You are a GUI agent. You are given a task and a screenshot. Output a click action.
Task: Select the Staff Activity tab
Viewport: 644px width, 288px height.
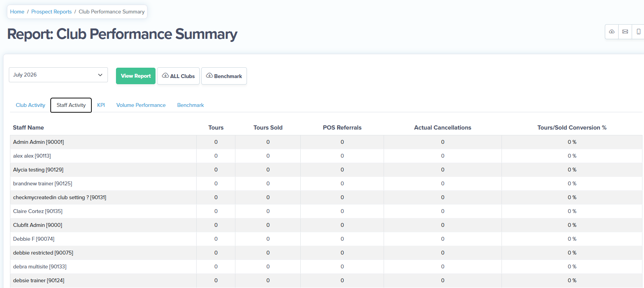tap(71, 105)
